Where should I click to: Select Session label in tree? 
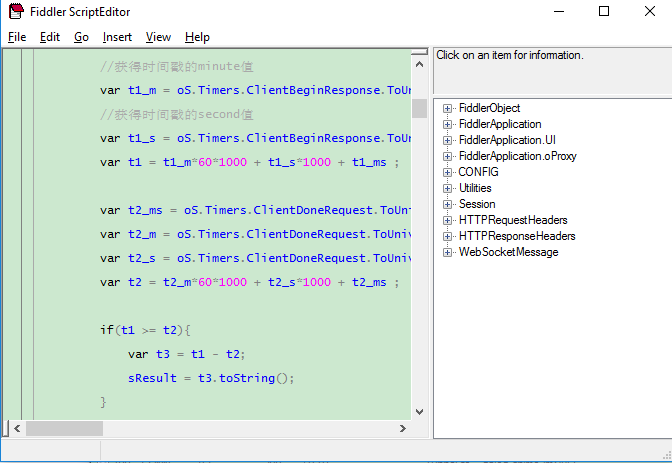point(477,204)
